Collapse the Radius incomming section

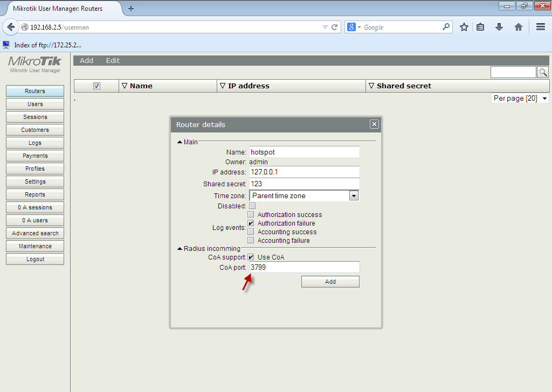pyautogui.click(x=180, y=249)
